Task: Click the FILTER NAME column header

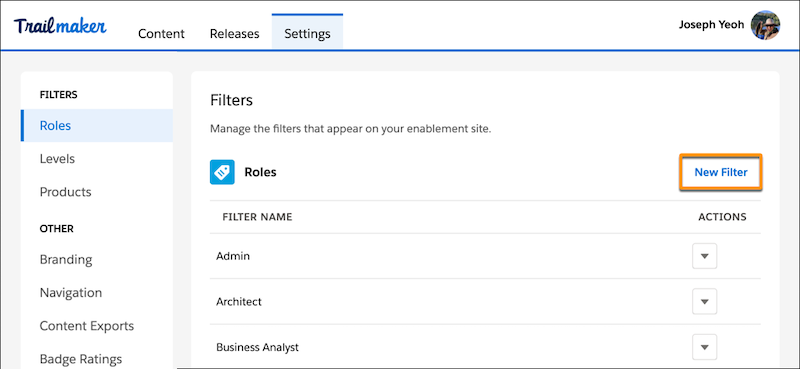Action: tap(258, 217)
